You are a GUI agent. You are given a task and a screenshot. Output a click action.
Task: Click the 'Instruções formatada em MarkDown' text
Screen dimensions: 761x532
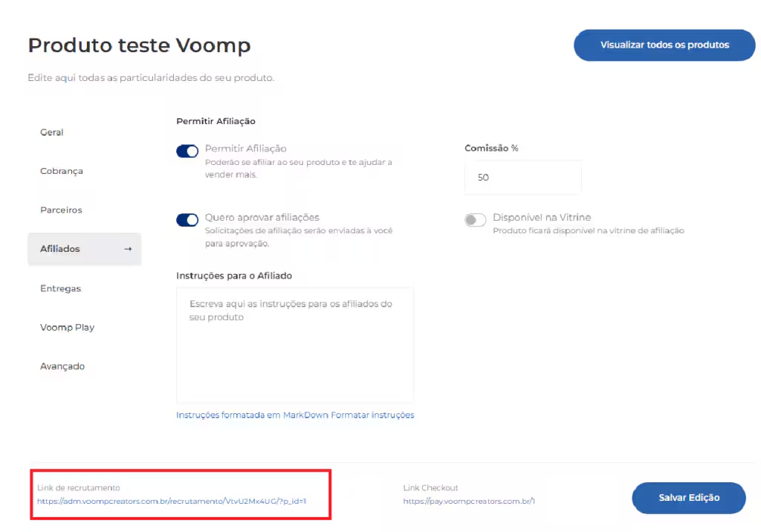[x=253, y=415]
